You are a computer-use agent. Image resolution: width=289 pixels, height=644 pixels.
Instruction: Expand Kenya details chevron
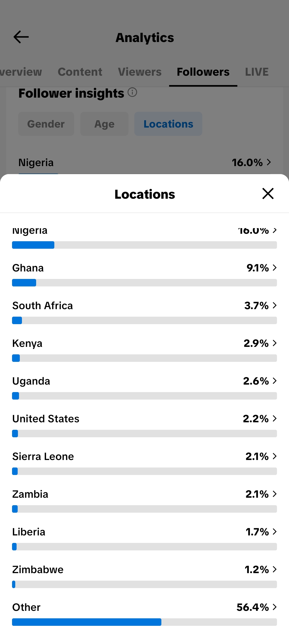(x=275, y=343)
